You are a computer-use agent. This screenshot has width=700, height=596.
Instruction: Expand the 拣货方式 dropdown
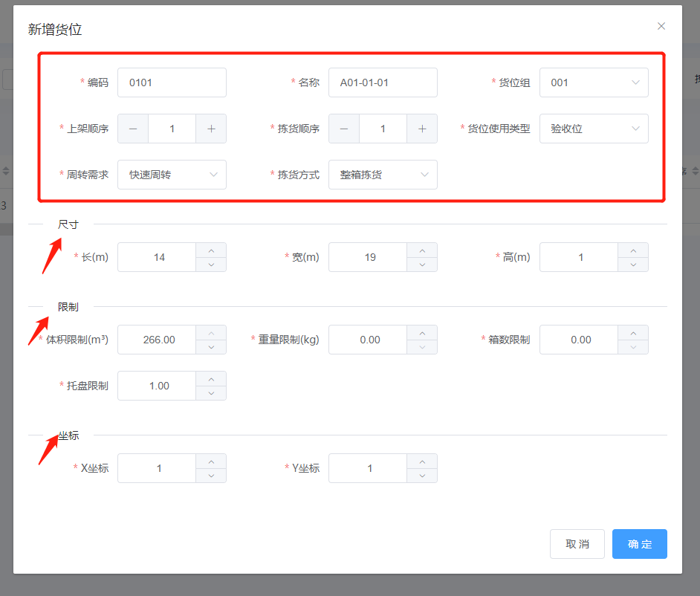tap(383, 175)
